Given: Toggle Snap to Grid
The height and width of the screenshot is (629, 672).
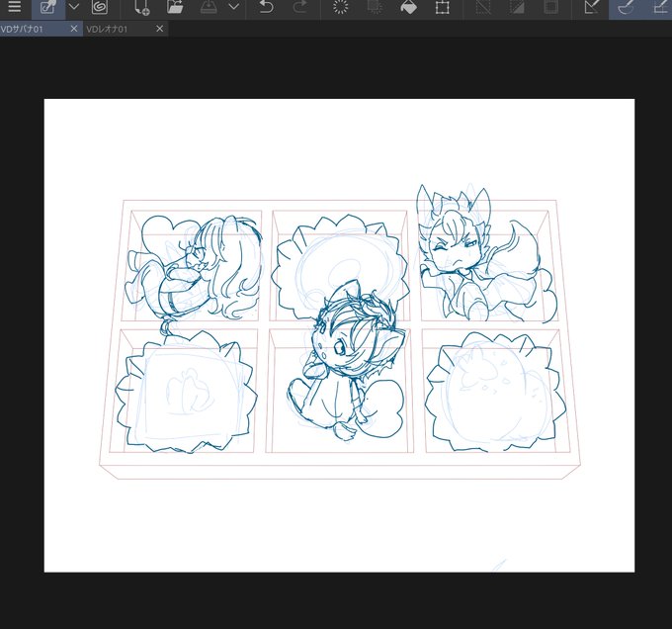Looking at the screenshot, I should click(x=662, y=8).
